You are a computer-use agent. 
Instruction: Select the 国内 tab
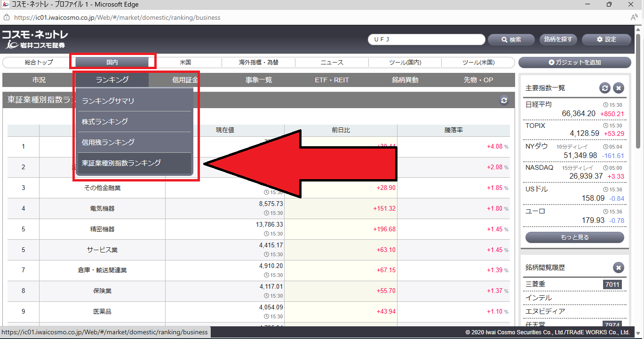point(112,62)
